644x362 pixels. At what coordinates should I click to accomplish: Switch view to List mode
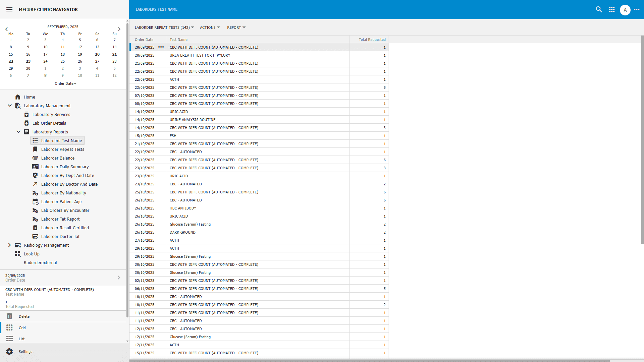pyautogui.click(x=22, y=339)
